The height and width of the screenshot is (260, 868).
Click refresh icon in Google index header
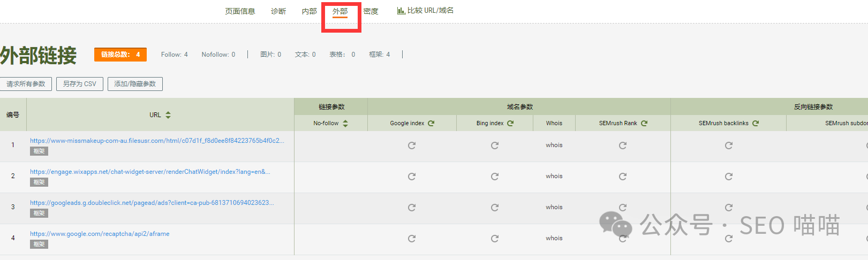[431, 123]
